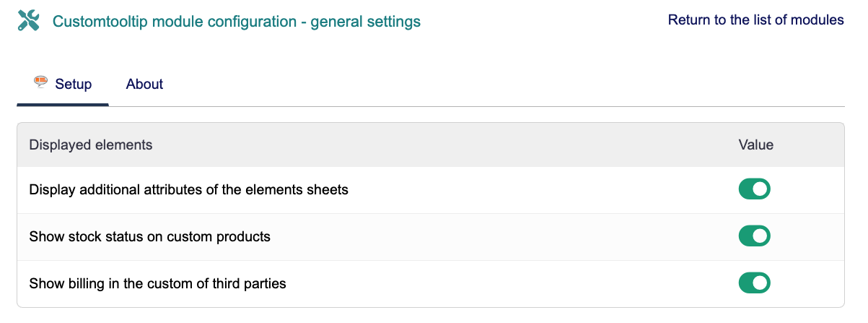Click the wrench and screwdriver tools icon
The height and width of the screenshot is (323, 868).
click(28, 21)
